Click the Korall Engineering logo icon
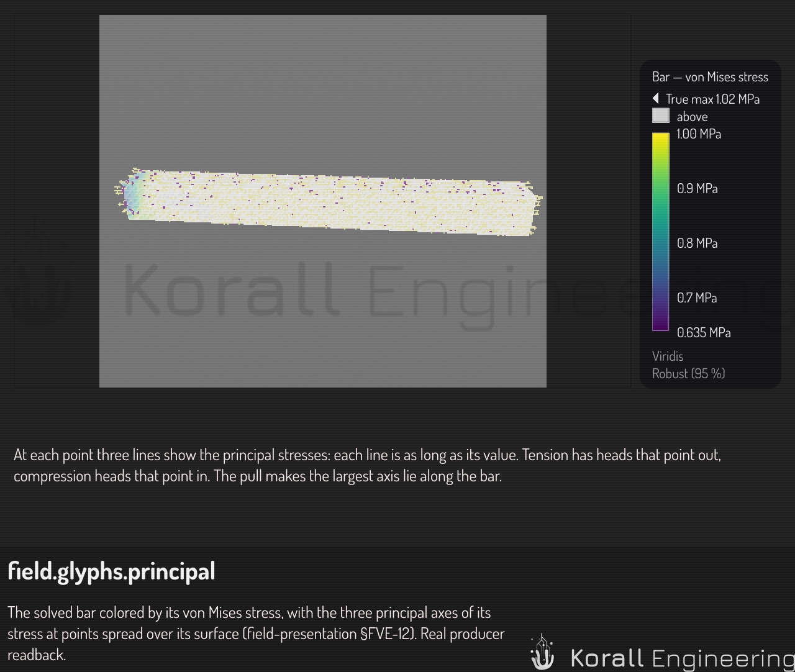 pos(542,652)
